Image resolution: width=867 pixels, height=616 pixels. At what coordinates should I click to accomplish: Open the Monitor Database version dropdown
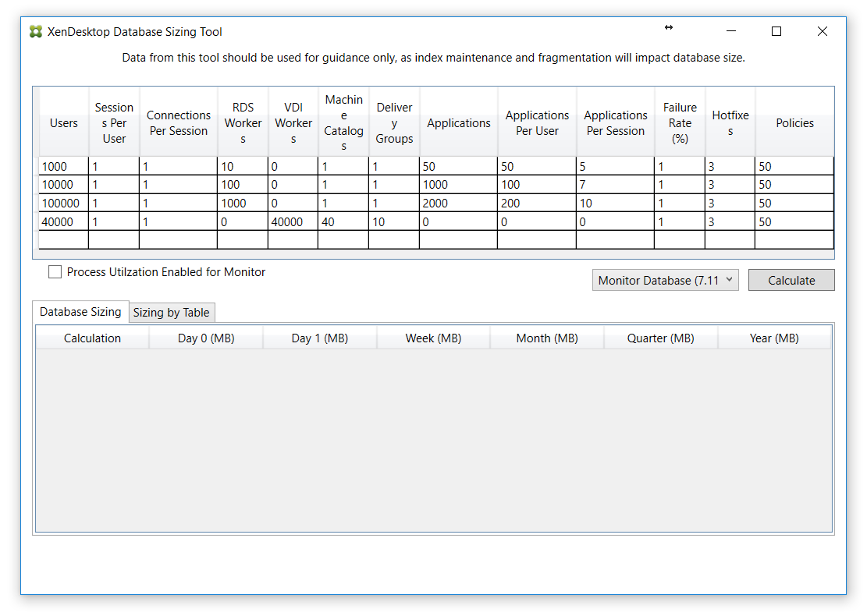(665, 280)
